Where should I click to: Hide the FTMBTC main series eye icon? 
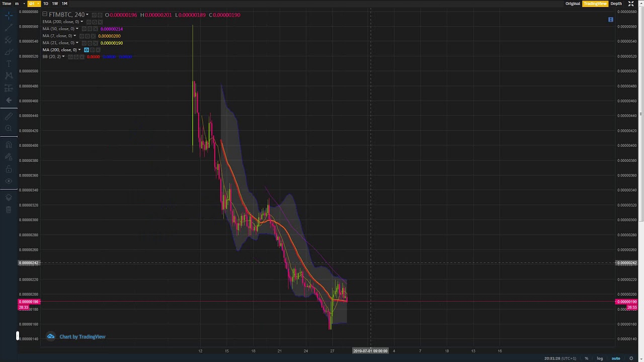[x=94, y=15]
